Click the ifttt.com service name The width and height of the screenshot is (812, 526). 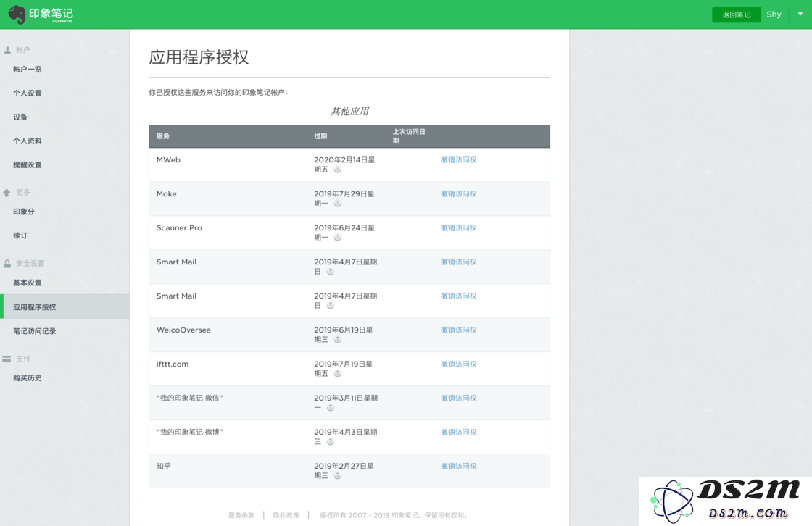click(173, 364)
